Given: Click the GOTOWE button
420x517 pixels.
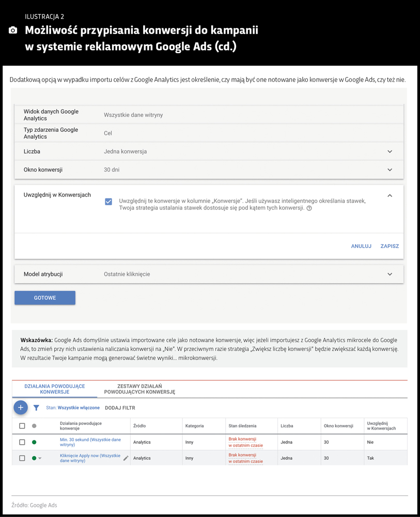Looking at the screenshot, I should pos(44,298).
